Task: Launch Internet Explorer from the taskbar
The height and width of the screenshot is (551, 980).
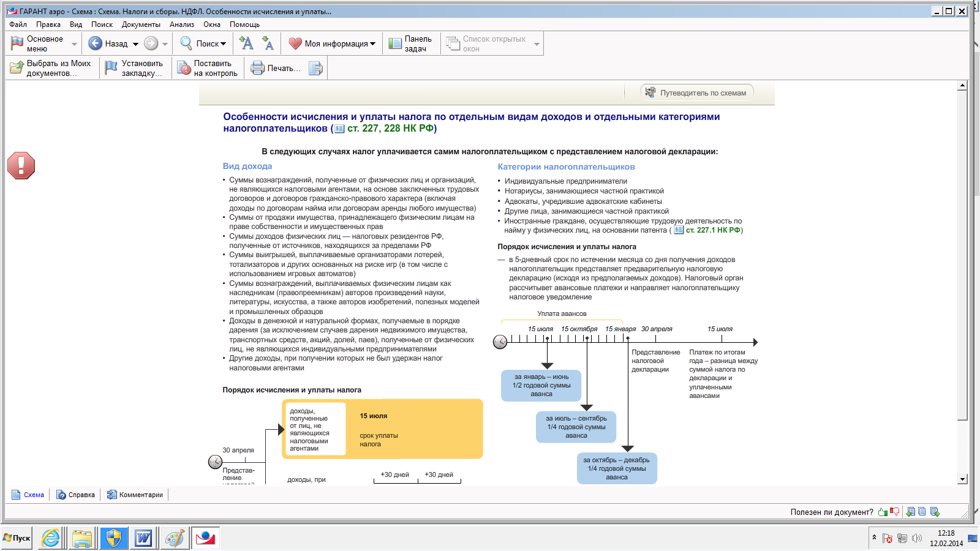Action: coord(51,538)
